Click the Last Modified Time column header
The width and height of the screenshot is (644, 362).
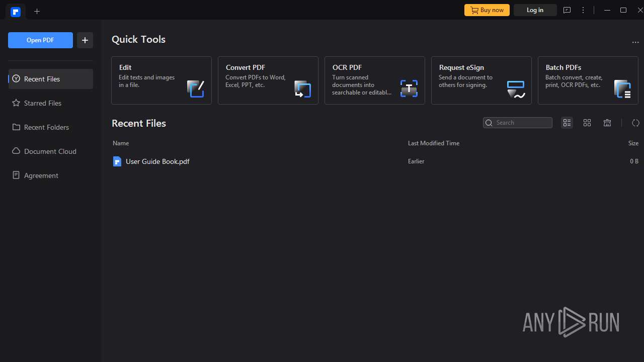click(434, 143)
